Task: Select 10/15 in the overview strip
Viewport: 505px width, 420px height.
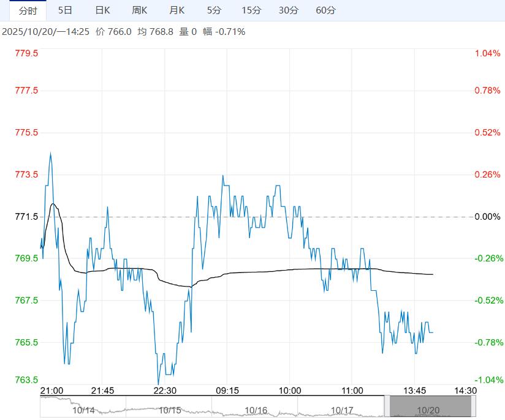Action: [170, 410]
